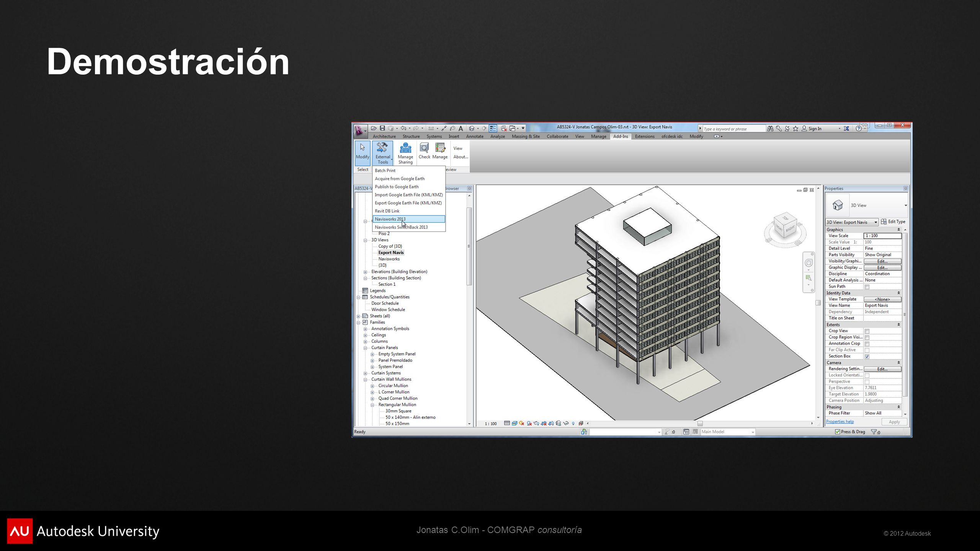The width and height of the screenshot is (980, 551).
Task: Switch to the Collaborate ribbon tab
Action: (557, 137)
